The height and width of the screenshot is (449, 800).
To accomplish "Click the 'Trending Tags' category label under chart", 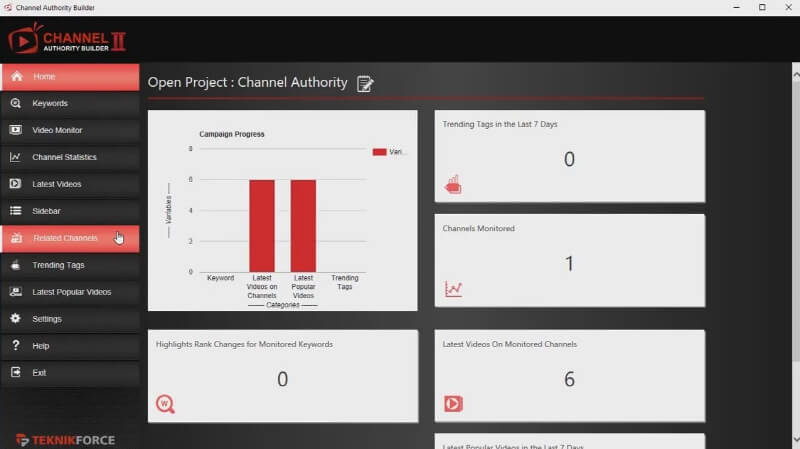I will [x=345, y=282].
